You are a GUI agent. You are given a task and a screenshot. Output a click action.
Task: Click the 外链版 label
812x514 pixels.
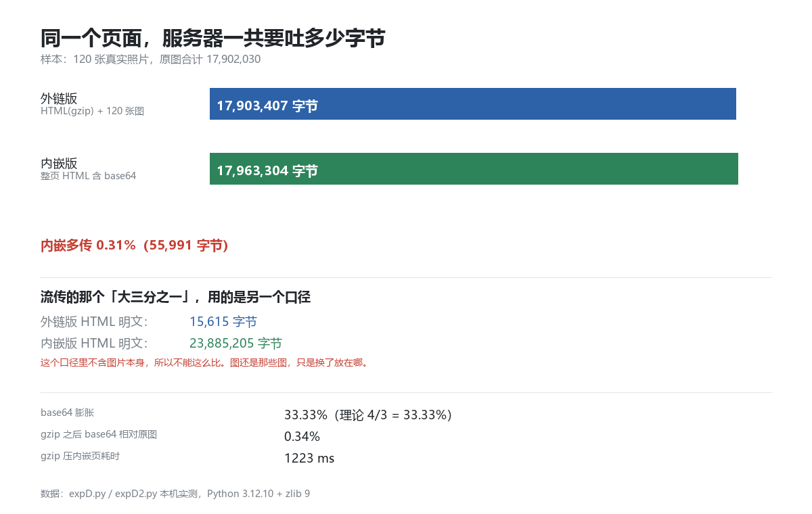tap(59, 99)
